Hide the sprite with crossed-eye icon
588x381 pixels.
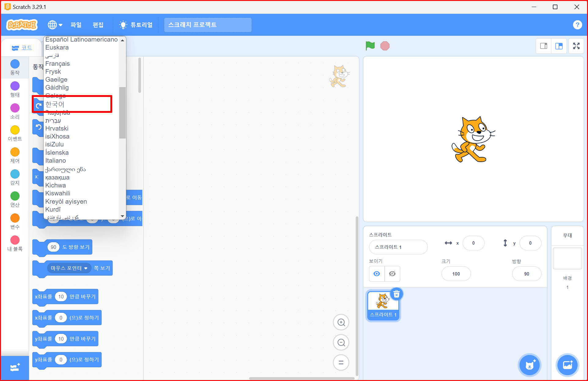coord(392,274)
